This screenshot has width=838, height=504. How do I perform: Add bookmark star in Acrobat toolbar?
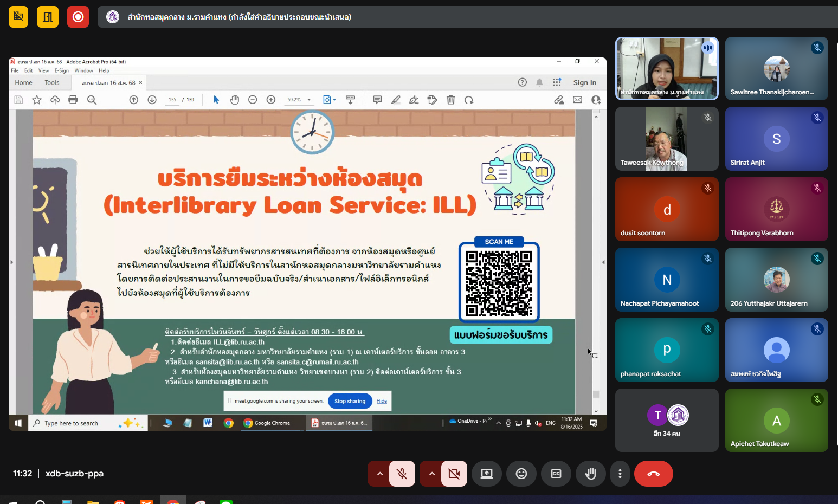point(37,100)
